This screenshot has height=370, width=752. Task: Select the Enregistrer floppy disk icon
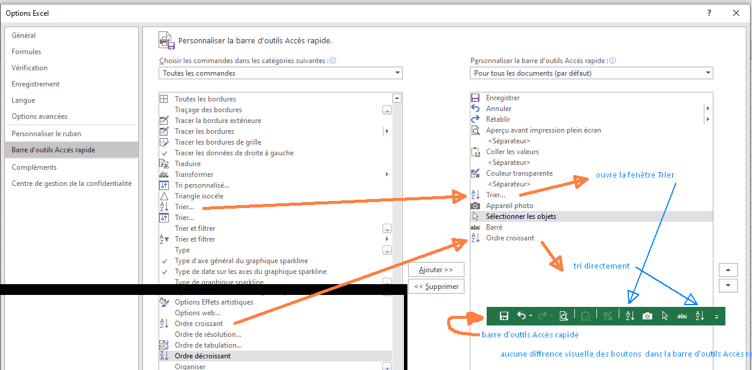[x=475, y=98]
